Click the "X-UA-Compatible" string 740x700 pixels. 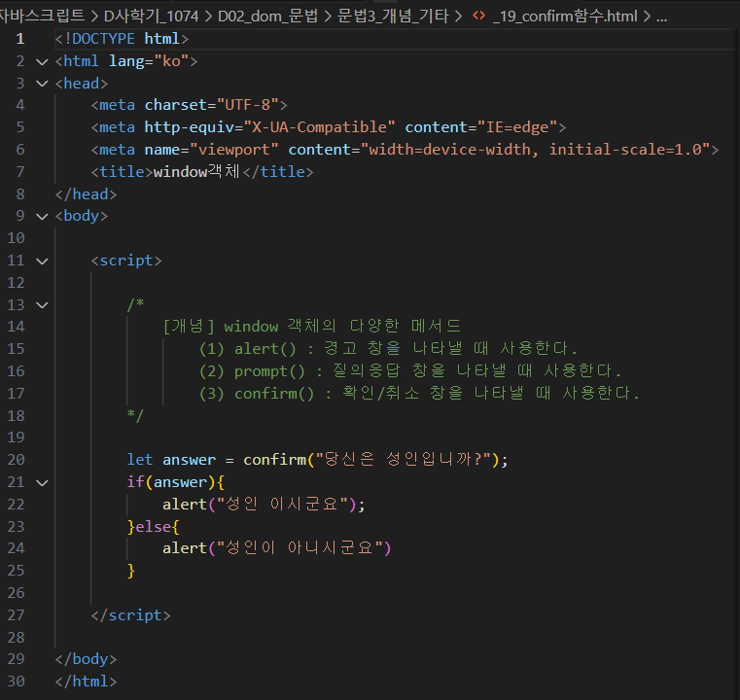[319, 127]
